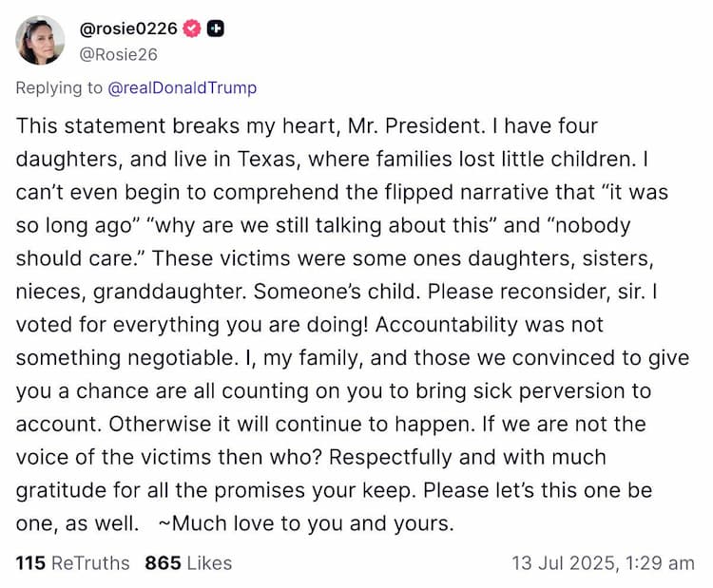The width and height of the screenshot is (713, 588).
Task: Open the @realDonaldTrump mention link
Action: tap(182, 88)
